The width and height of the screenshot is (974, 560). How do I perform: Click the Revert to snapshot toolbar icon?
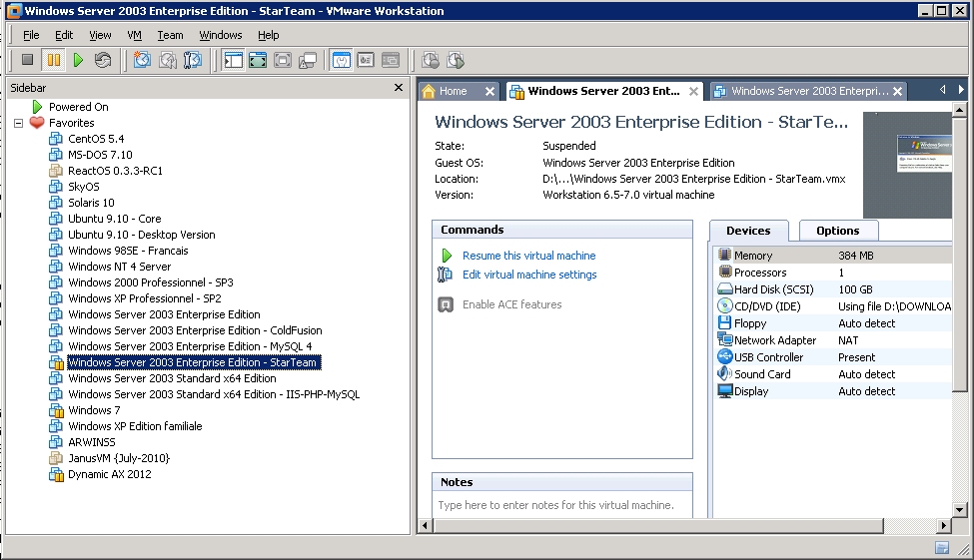pos(168,61)
